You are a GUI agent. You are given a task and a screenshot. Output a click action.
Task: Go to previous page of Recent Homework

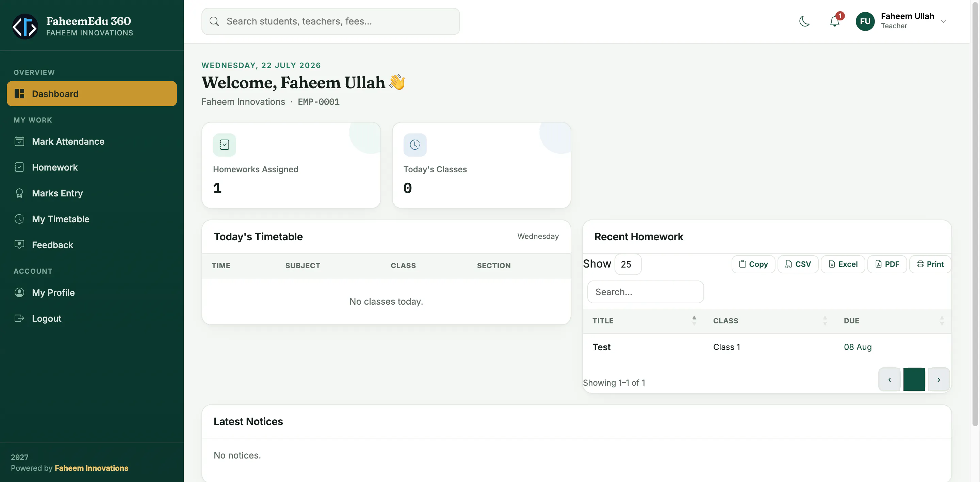889,379
